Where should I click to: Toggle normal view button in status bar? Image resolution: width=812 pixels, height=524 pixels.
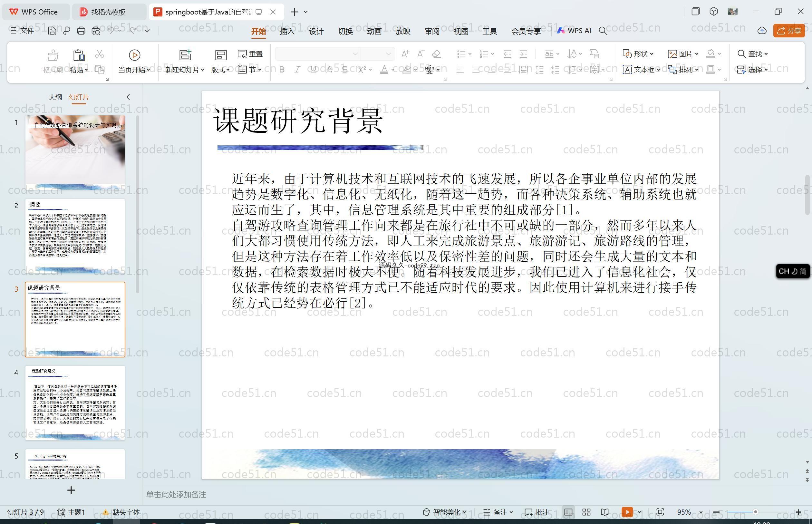tap(568, 512)
